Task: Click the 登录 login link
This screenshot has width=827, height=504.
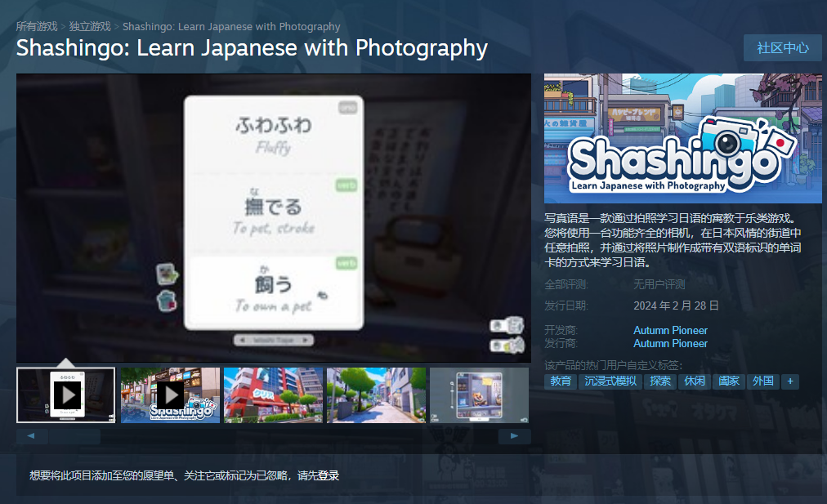Action: (328, 475)
